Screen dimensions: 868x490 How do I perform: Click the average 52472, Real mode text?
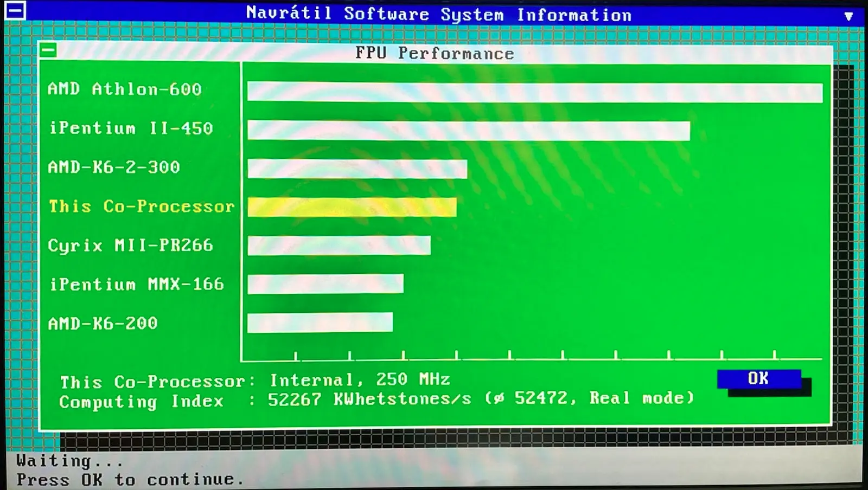pos(590,398)
